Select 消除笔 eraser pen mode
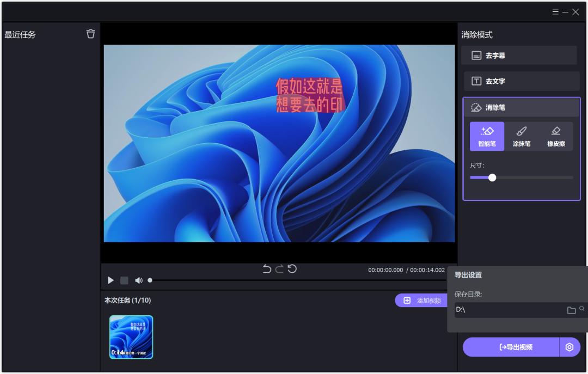The image size is (588, 374). 522,108
